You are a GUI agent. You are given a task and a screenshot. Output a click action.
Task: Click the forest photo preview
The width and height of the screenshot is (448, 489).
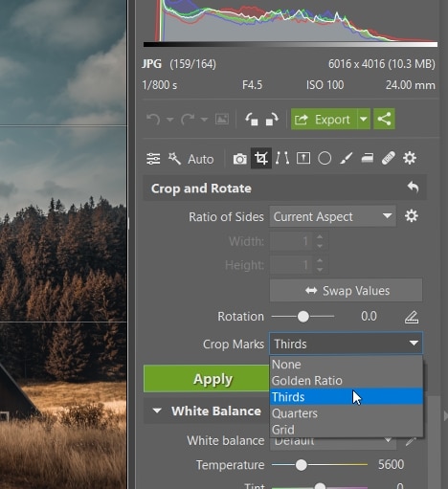click(63, 244)
